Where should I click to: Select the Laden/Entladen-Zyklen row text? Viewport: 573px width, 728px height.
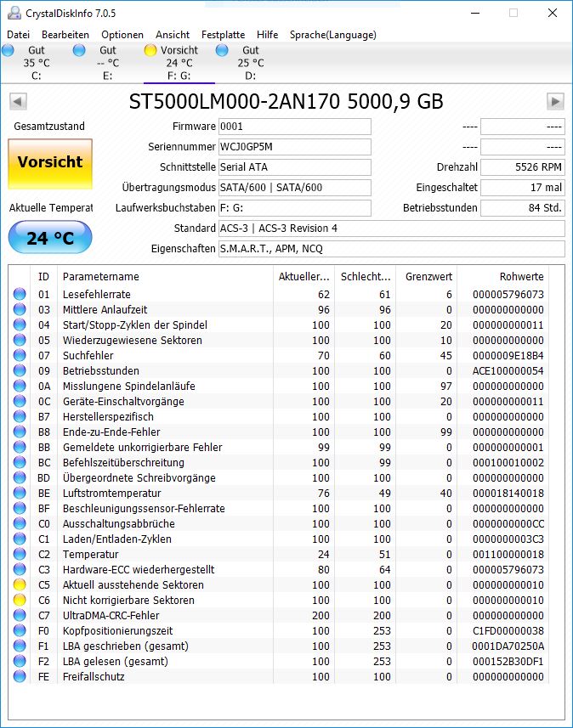[x=117, y=539]
